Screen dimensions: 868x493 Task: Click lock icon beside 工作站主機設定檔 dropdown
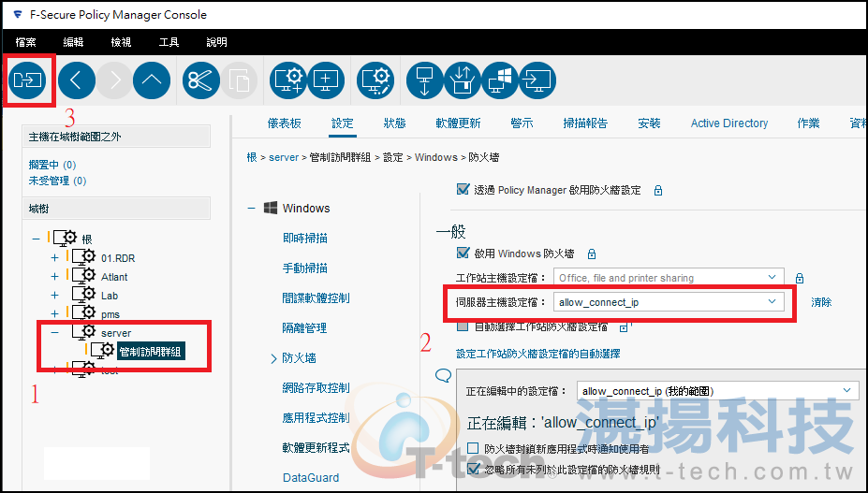coord(800,278)
